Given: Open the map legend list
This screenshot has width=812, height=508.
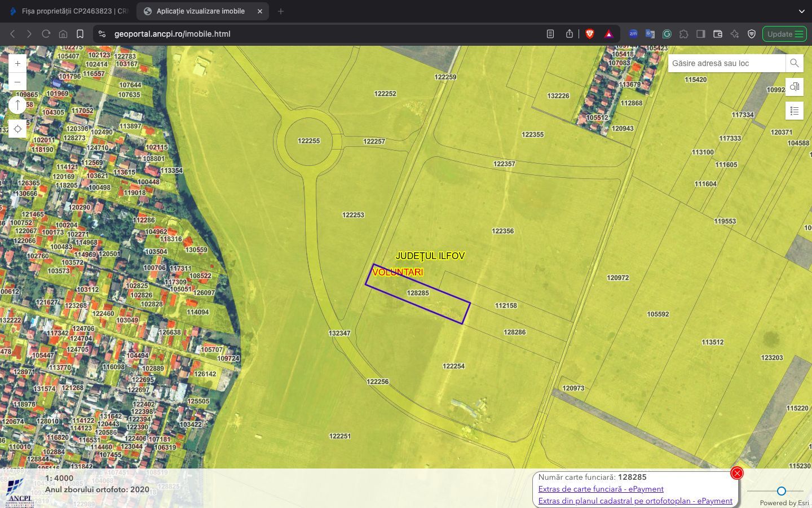Looking at the screenshot, I should point(794,111).
